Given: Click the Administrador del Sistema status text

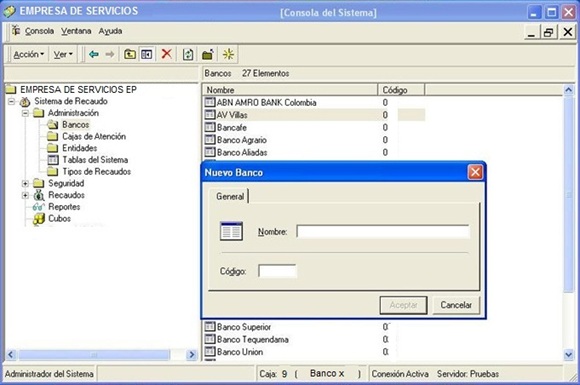Looking at the screenshot, I should point(49,374).
